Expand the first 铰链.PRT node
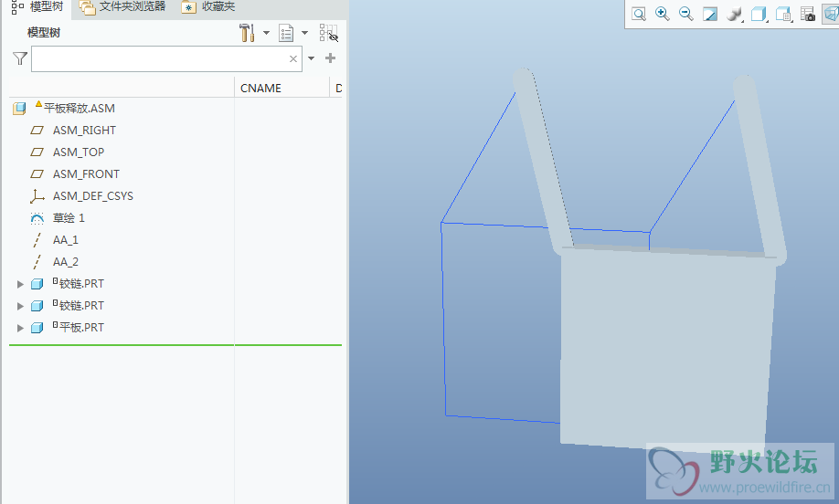839x504 pixels. [x=20, y=284]
